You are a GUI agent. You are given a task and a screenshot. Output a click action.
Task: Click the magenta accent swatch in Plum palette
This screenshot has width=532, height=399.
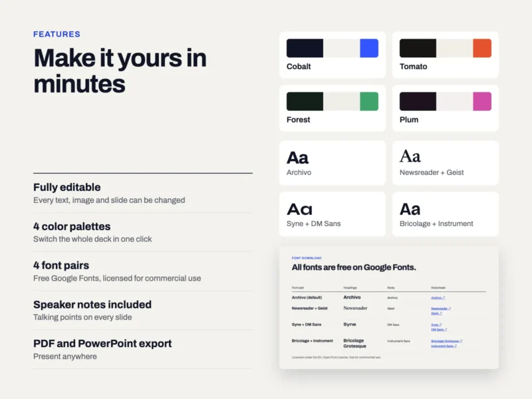482,102
